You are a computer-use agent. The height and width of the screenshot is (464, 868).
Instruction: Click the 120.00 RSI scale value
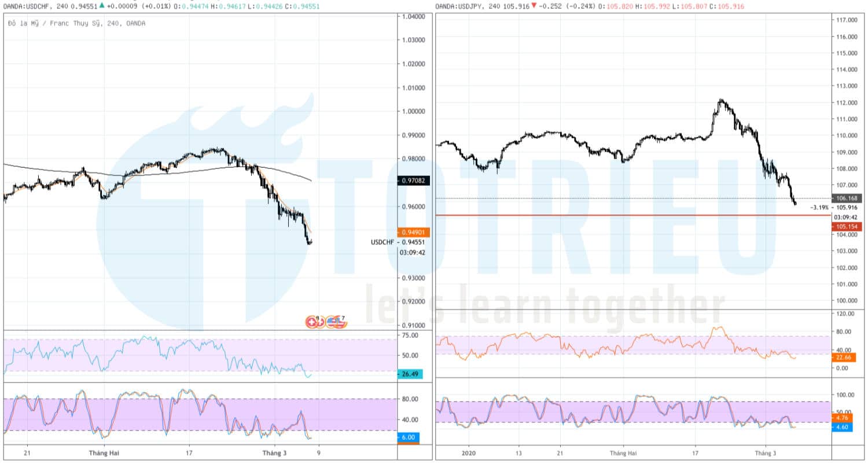pos(845,314)
